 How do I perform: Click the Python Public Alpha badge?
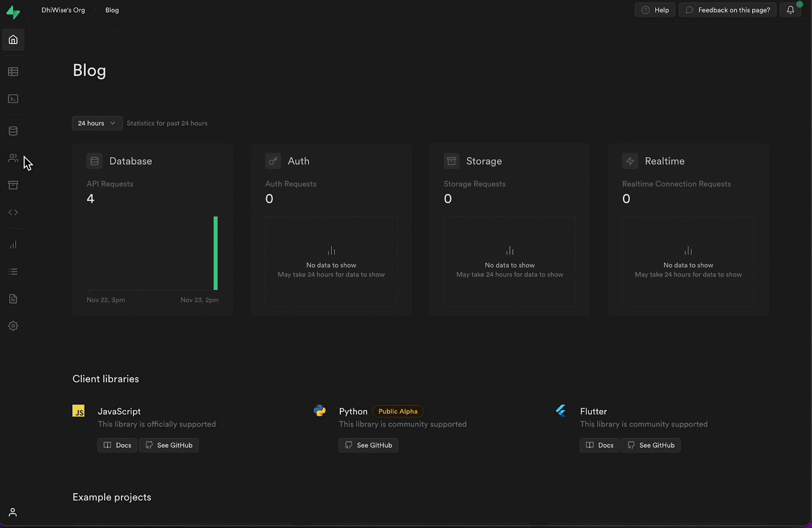click(x=398, y=411)
